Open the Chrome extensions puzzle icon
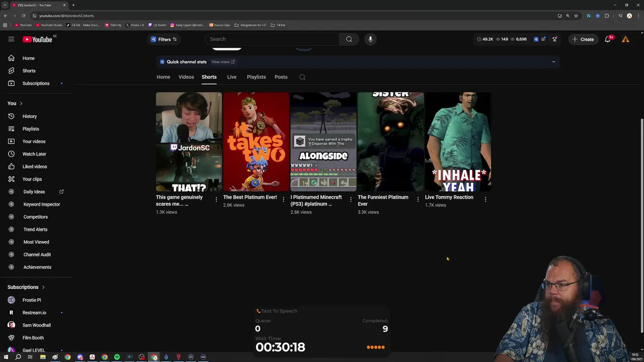 (607, 16)
